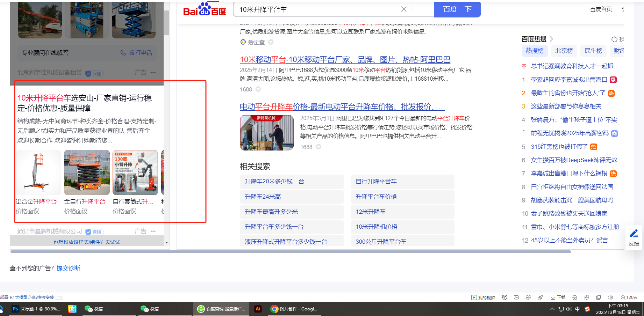
Task: Open the three-dot menu beside 通辽市星辉机械 ad
Action: coord(153,231)
